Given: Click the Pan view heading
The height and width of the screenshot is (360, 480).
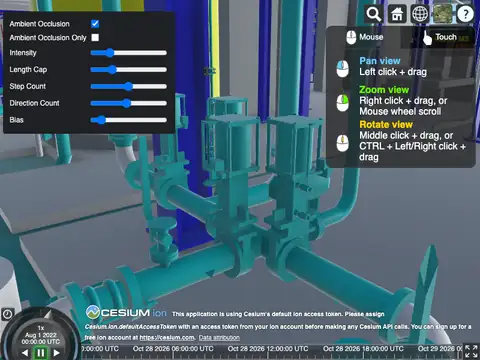Looking at the screenshot, I should [380, 61].
